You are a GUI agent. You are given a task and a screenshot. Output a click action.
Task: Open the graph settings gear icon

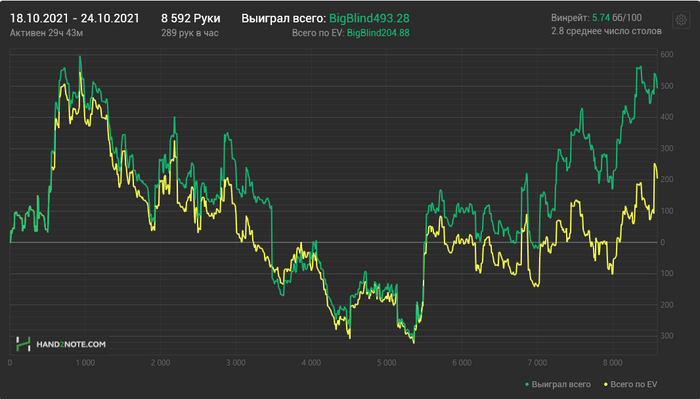(681, 20)
